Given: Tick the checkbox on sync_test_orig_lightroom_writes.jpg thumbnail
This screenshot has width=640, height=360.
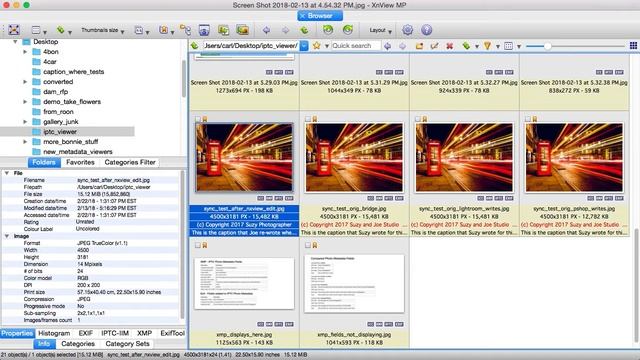Looking at the screenshot, I should pos(418,119).
